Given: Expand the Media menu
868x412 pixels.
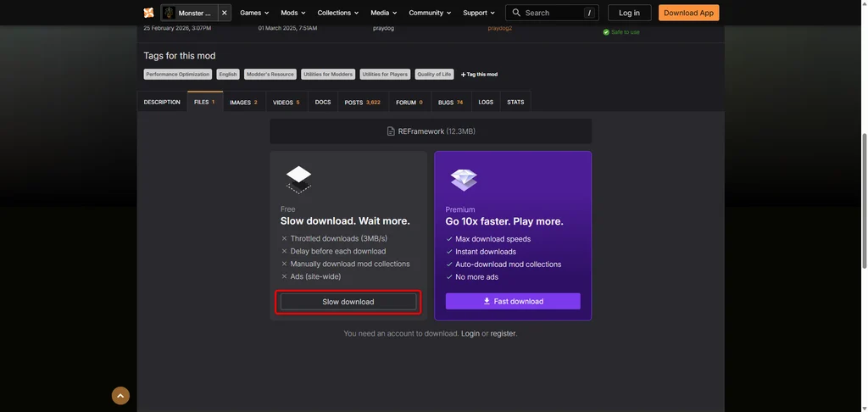Looking at the screenshot, I should [x=384, y=13].
